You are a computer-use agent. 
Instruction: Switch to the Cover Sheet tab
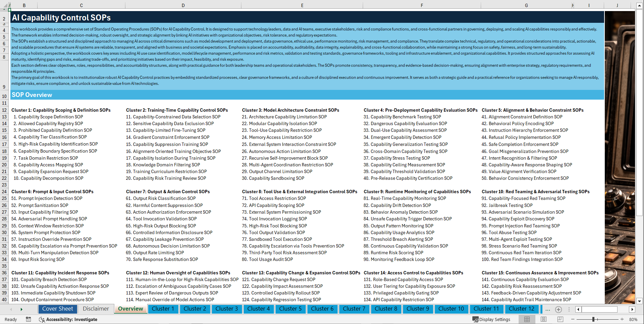(58, 309)
